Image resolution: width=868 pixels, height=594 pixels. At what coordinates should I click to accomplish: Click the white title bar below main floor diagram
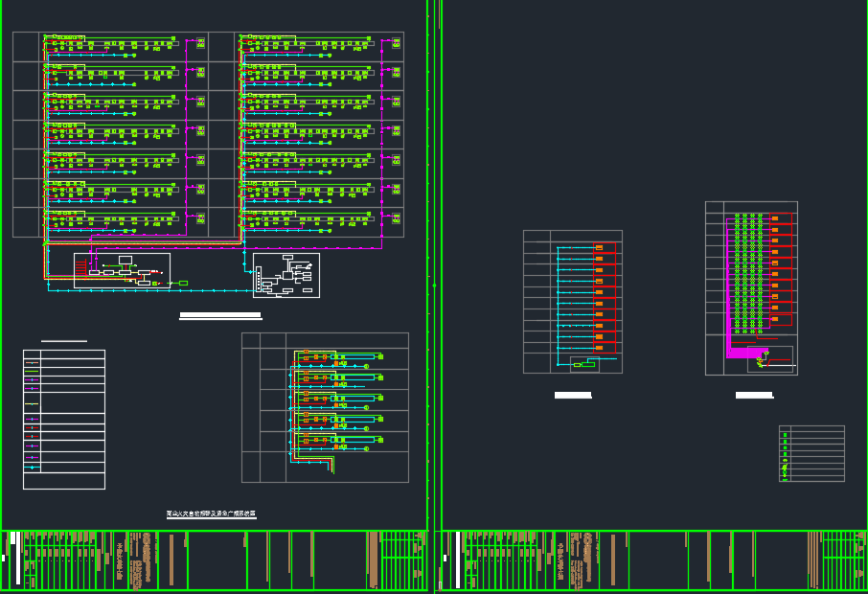click(x=220, y=315)
